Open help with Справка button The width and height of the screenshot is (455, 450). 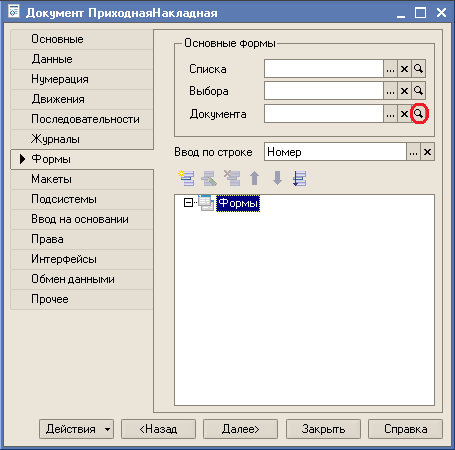[405, 429]
